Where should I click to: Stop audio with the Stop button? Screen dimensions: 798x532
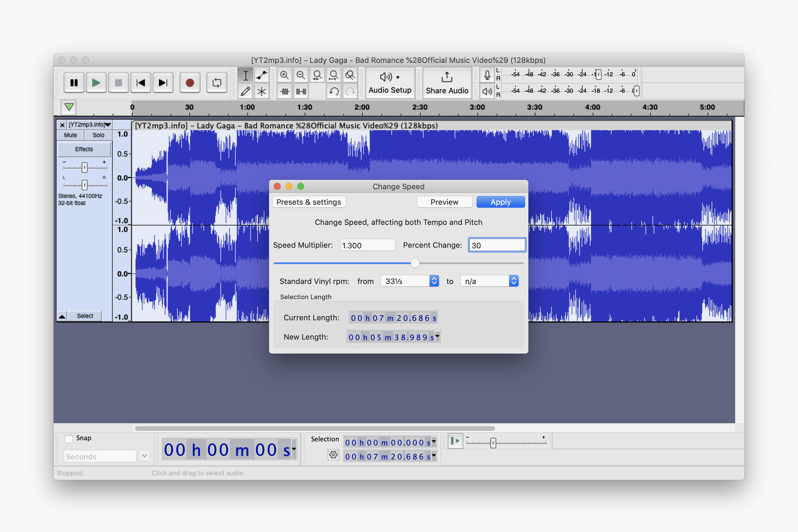(118, 82)
